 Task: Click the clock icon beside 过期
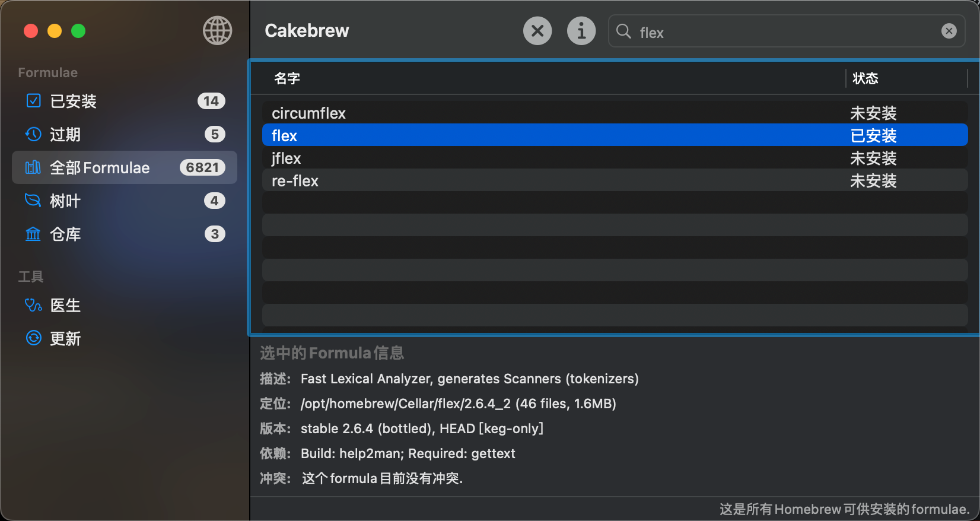tap(33, 134)
